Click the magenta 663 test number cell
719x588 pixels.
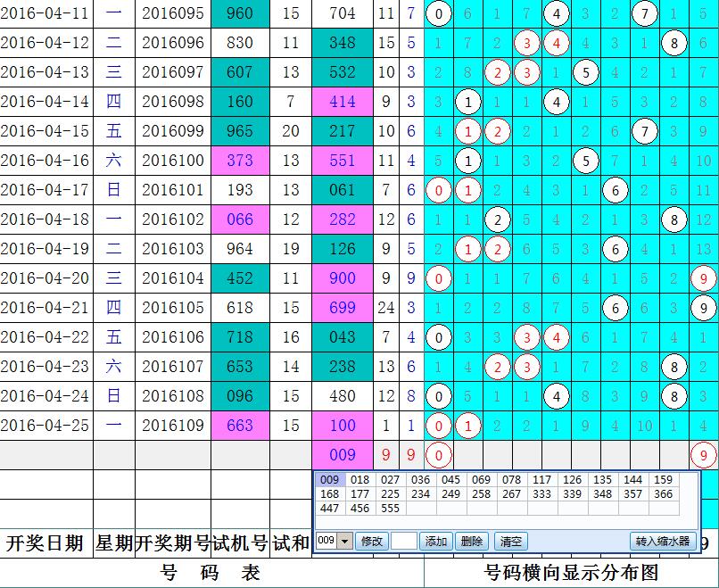(239, 426)
